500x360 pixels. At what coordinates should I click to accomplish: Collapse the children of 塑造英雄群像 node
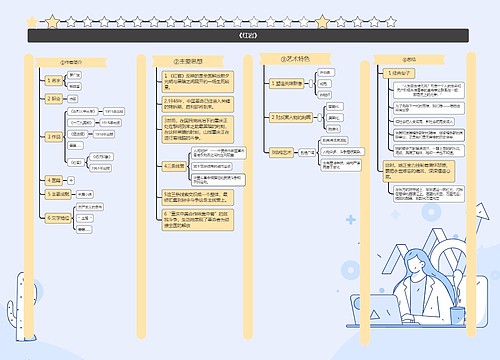pos(311,84)
